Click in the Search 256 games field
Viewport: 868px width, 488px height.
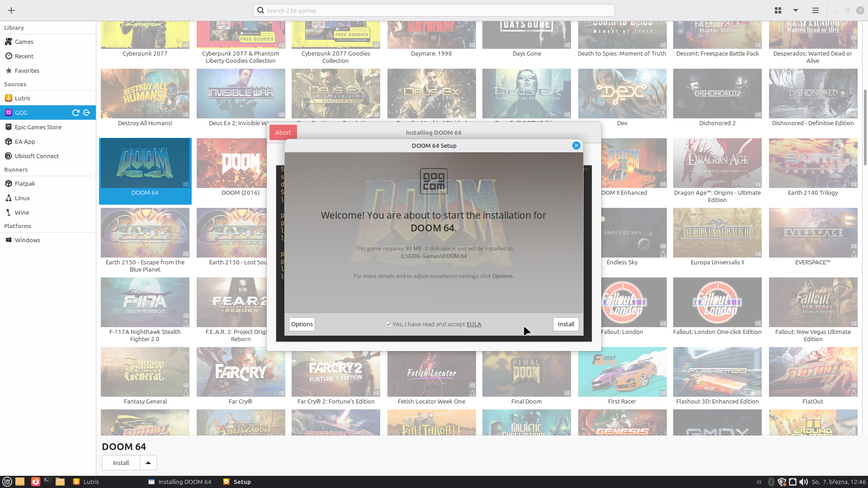click(x=434, y=10)
